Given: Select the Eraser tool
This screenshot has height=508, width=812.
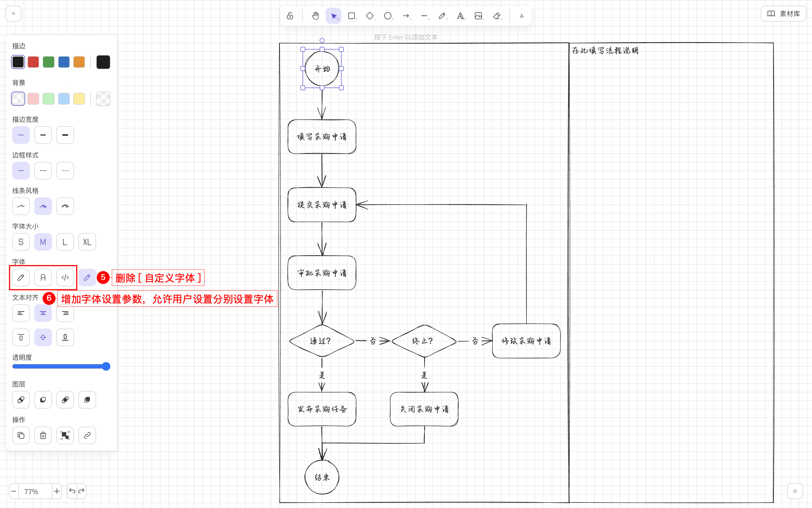Looking at the screenshot, I should coord(496,16).
